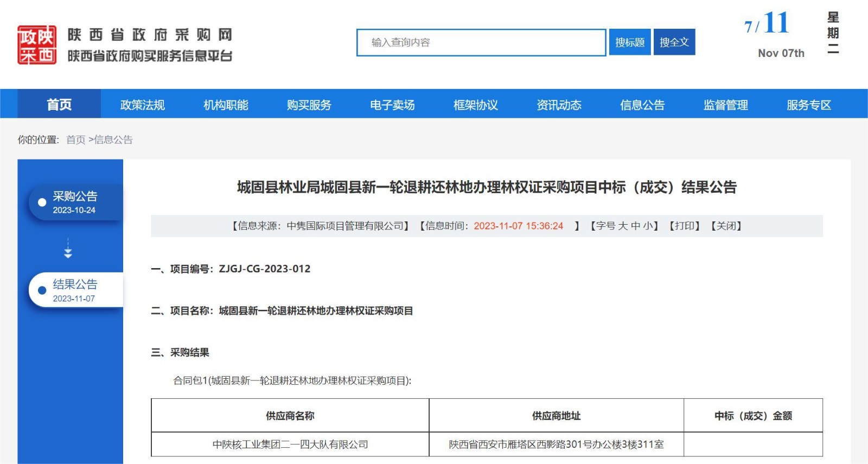Click 首页 in the breadcrumb trail
Viewport: 868px width, 464px height.
pyautogui.click(x=76, y=140)
